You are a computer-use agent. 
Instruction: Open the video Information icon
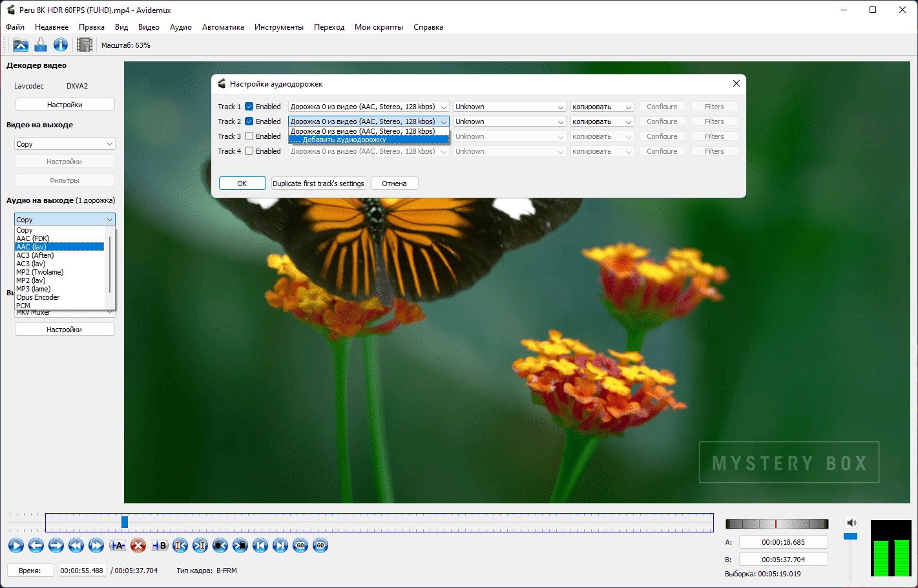click(x=61, y=45)
